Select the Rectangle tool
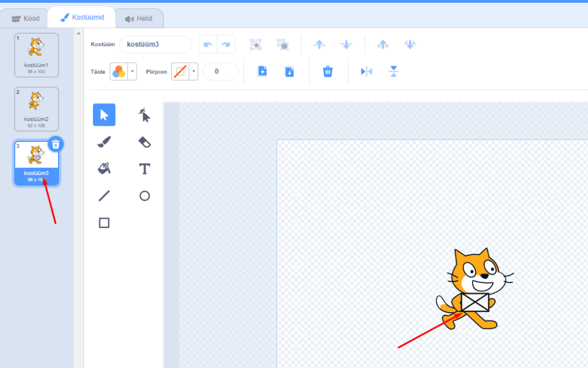The image size is (588, 368). click(x=105, y=223)
